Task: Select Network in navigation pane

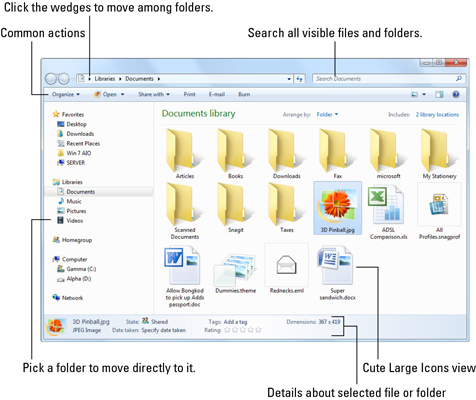Action: 68,298
